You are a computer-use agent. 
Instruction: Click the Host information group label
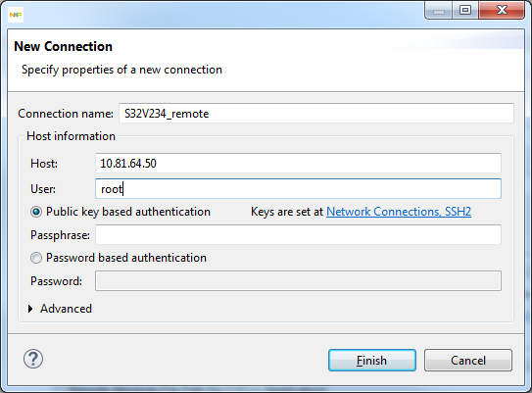coord(71,136)
